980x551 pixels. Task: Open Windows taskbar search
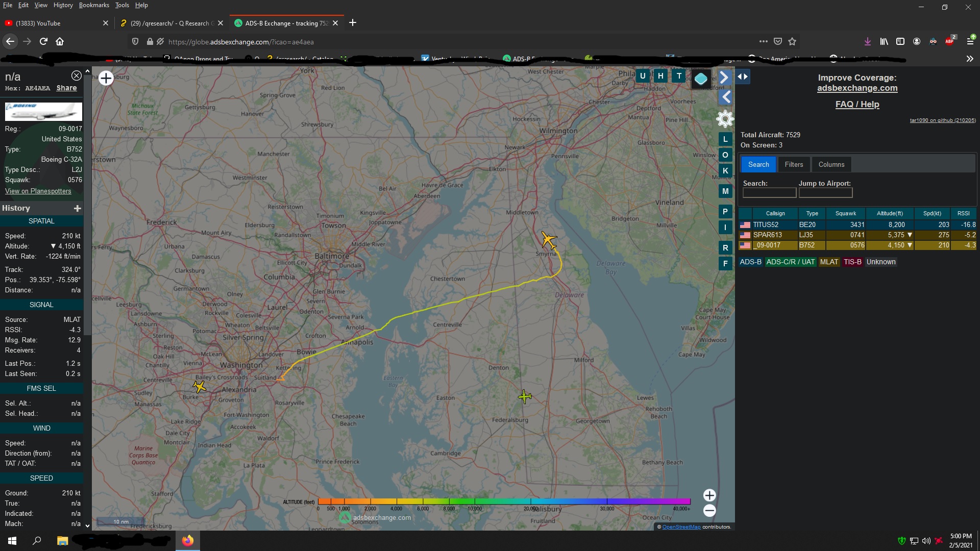[37, 541]
